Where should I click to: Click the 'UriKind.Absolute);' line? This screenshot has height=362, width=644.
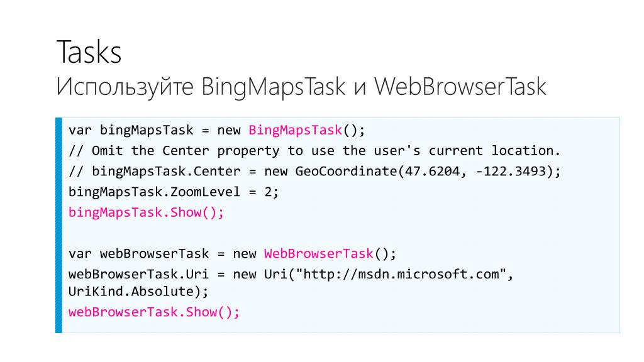click(138, 292)
